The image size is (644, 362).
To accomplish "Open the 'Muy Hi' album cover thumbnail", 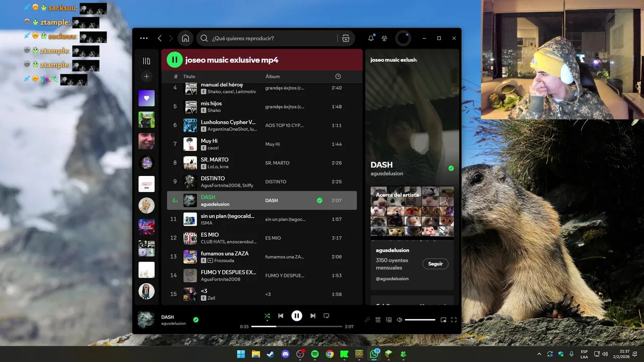I will click(x=190, y=144).
